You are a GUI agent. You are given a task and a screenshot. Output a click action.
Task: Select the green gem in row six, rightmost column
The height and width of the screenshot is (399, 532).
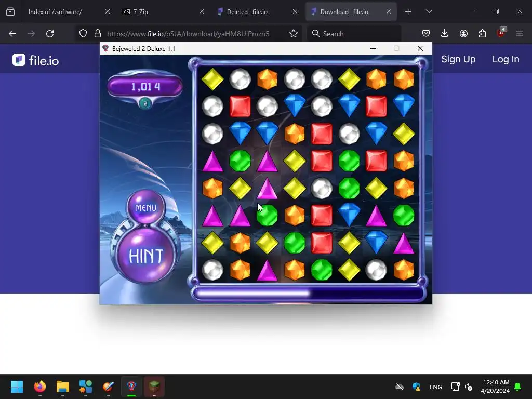[x=403, y=216]
